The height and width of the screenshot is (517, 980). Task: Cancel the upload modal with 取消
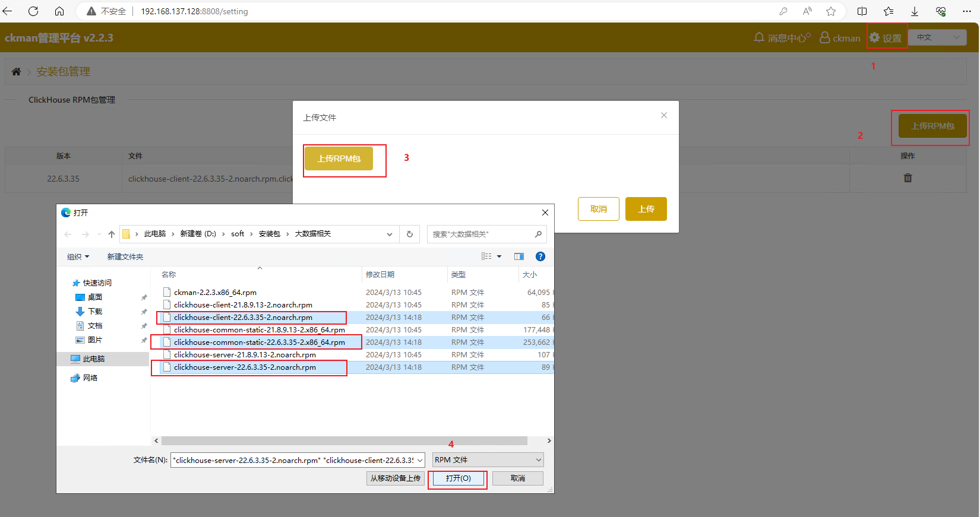[599, 209]
